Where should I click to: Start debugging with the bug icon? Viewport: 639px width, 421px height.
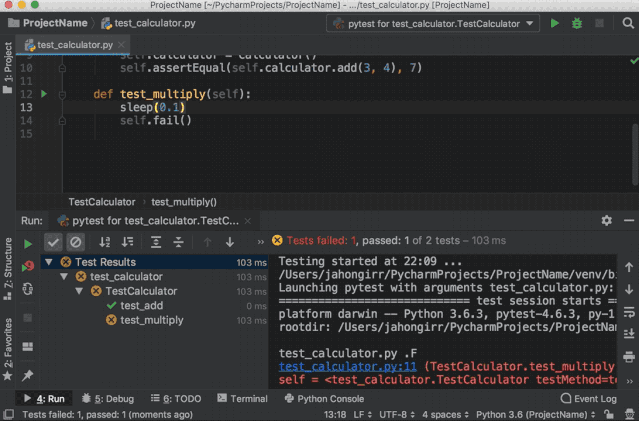577,23
